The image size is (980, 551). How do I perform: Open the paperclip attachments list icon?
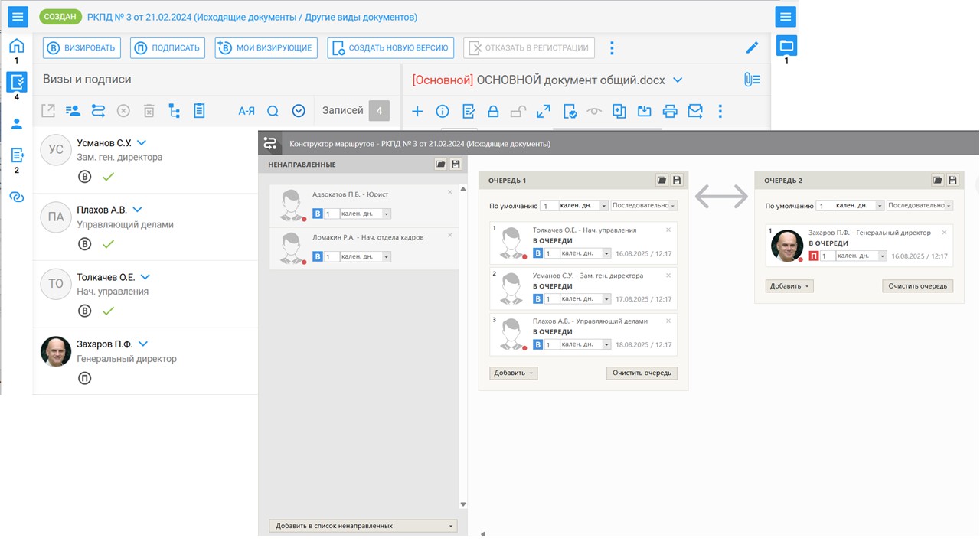pyautogui.click(x=752, y=80)
